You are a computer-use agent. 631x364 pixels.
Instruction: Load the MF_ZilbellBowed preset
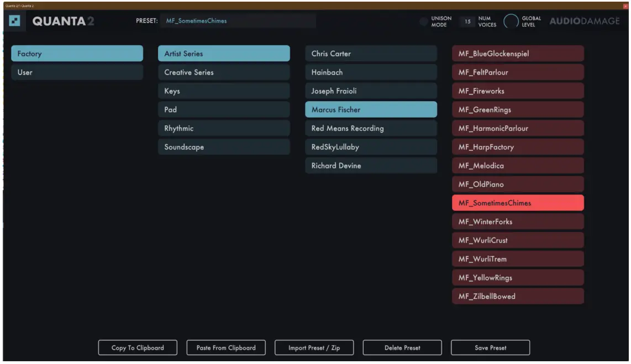tap(518, 296)
